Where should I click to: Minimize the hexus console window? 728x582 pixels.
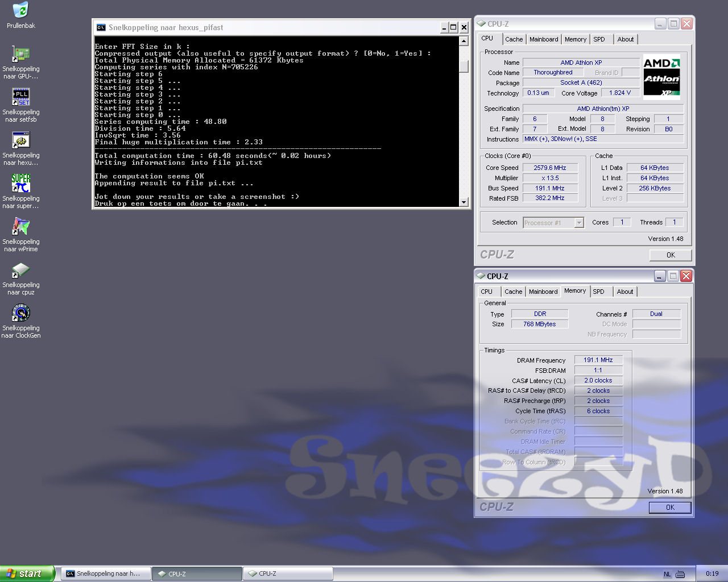pyautogui.click(x=444, y=27)
